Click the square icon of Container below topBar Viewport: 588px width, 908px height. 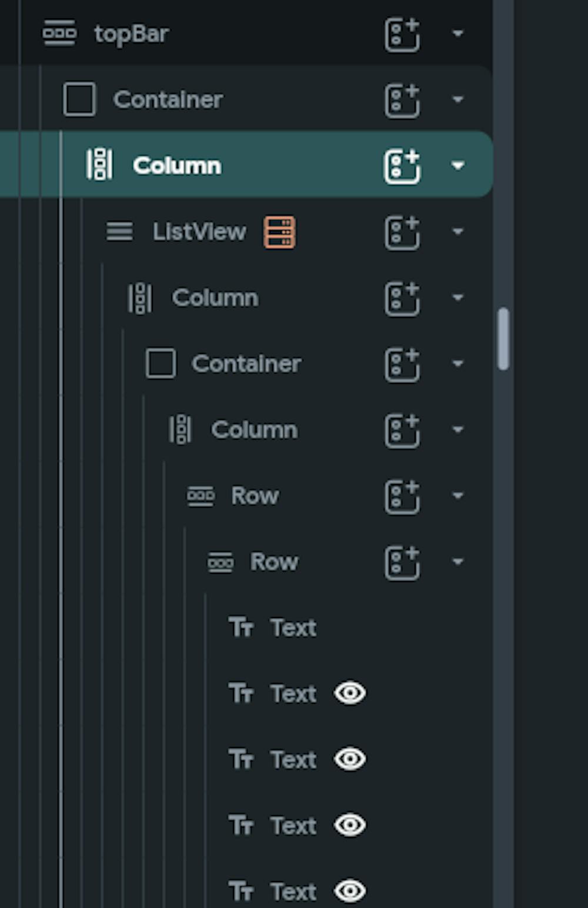click(79, 99)
